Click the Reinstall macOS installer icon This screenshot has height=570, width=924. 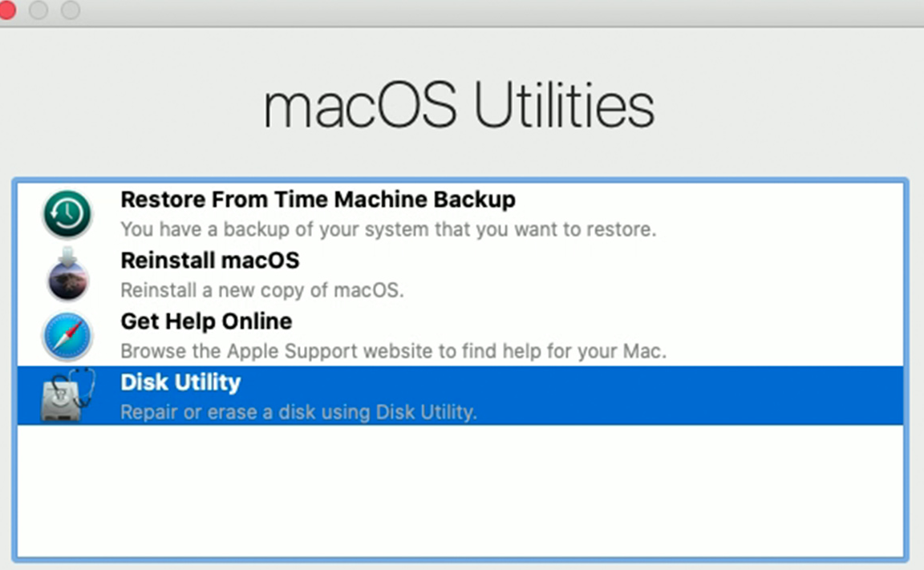tap(67, 275)
